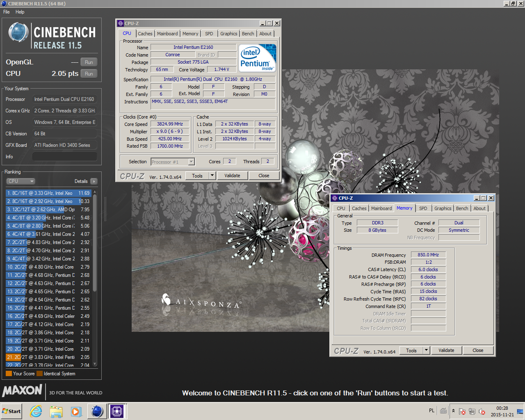The height and width of the screenshot is (420, 525).
Task: Click Validate in first CPU-Z window
Action: coord(232,176)
